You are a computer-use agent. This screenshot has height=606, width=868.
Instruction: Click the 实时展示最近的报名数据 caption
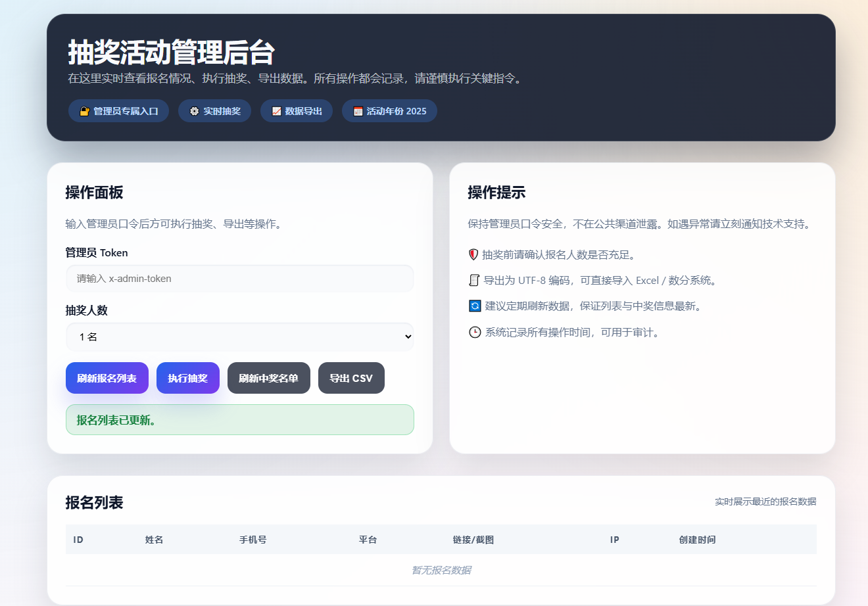(766, 501)
